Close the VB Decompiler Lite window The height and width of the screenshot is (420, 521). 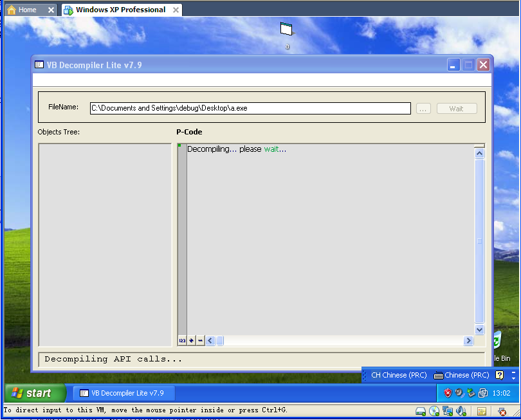tap(484, 65)
